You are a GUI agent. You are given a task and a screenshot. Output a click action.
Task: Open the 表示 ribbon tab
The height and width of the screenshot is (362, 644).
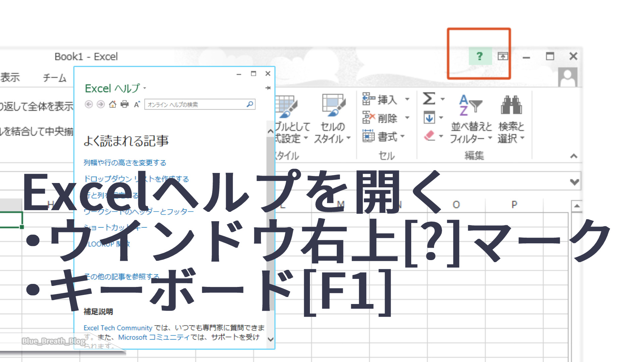tap(10, 78)
